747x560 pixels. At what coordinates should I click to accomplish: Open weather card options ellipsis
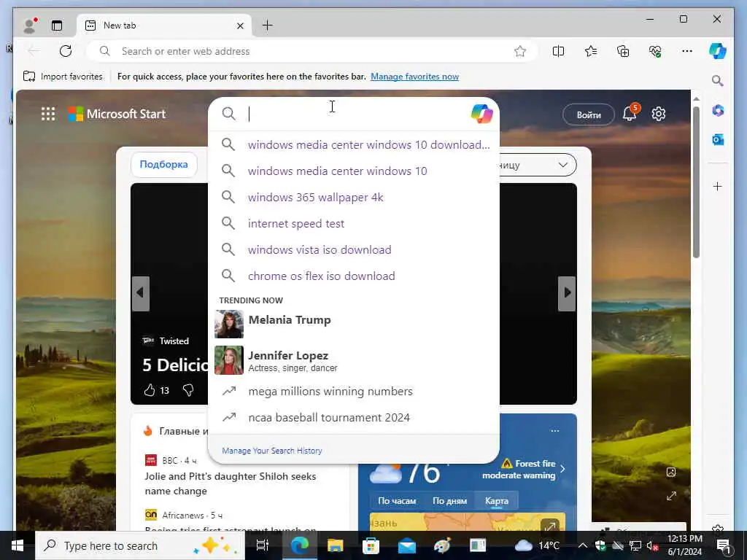click(x=555, y=431)
